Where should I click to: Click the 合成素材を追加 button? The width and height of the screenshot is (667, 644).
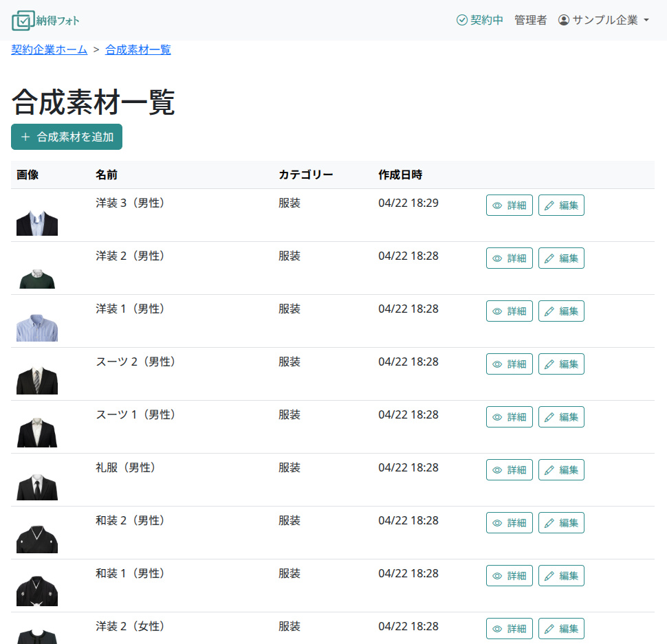[67, 137]
